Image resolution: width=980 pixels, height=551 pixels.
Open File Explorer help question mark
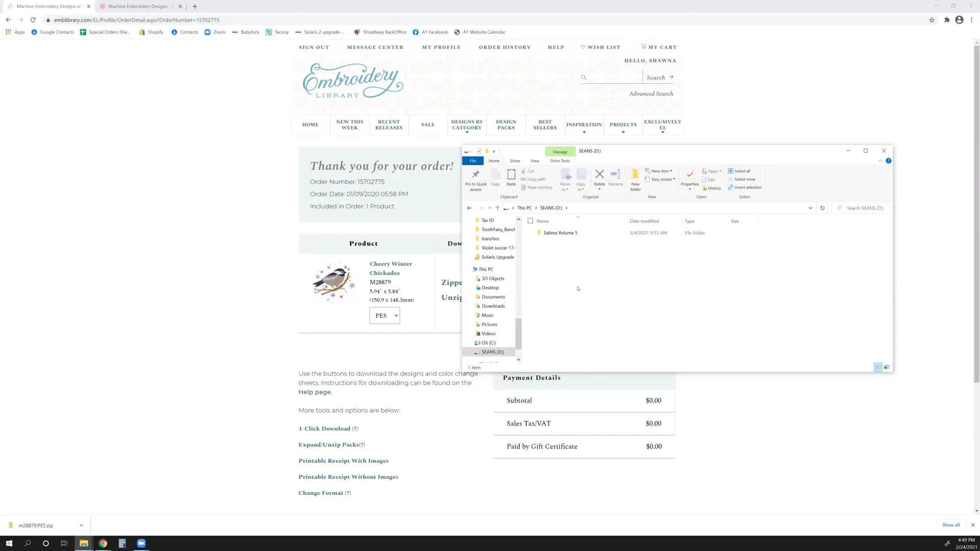[888, 161]
